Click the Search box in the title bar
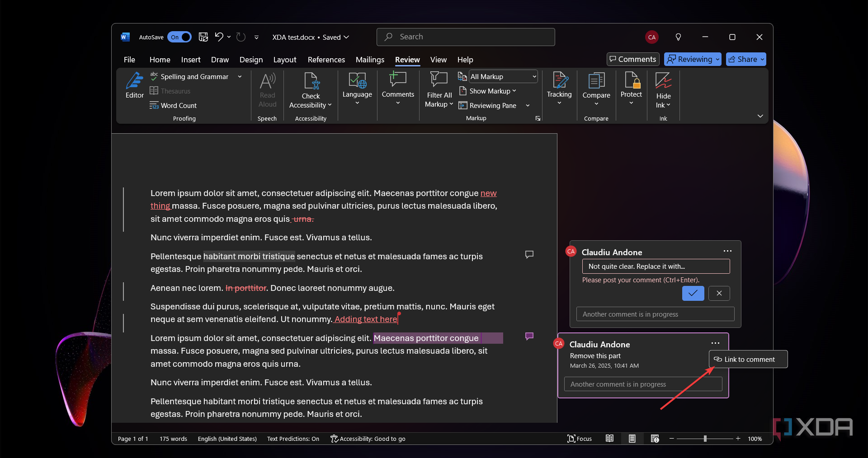This screenshot has width=868, height=458. [x=466, y=37]
